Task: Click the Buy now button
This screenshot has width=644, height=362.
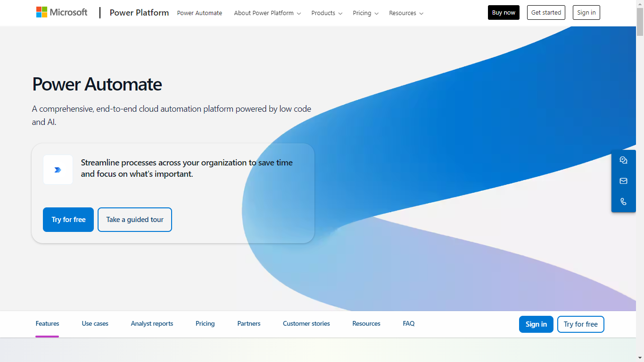Action: coord(504,13)
